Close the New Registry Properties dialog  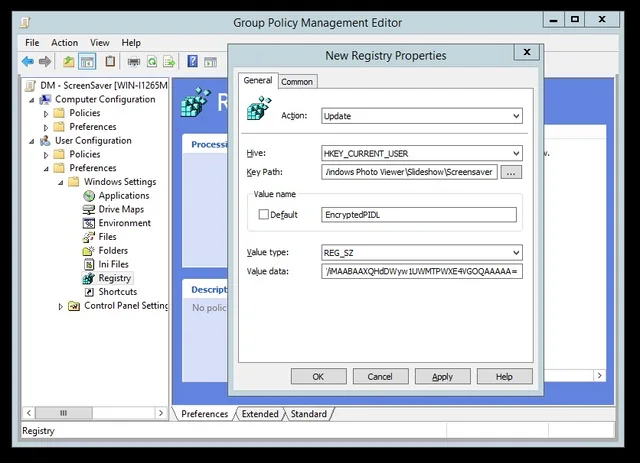pyautogui.click(x=527, y=52)
